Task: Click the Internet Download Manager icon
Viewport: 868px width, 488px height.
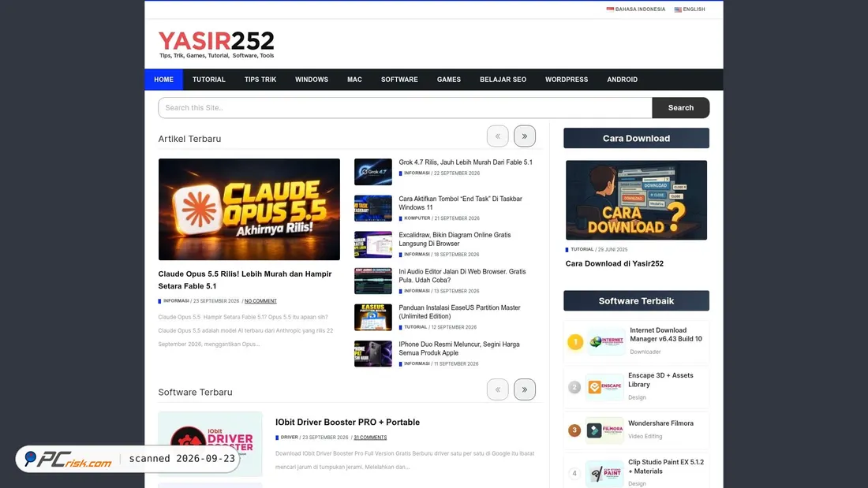Action: 606,341
